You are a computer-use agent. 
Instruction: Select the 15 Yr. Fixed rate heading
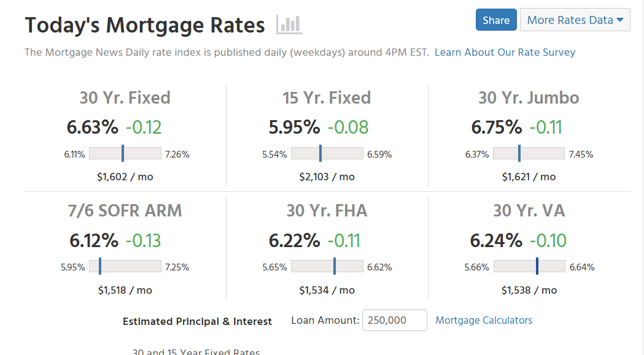(327, 97)
